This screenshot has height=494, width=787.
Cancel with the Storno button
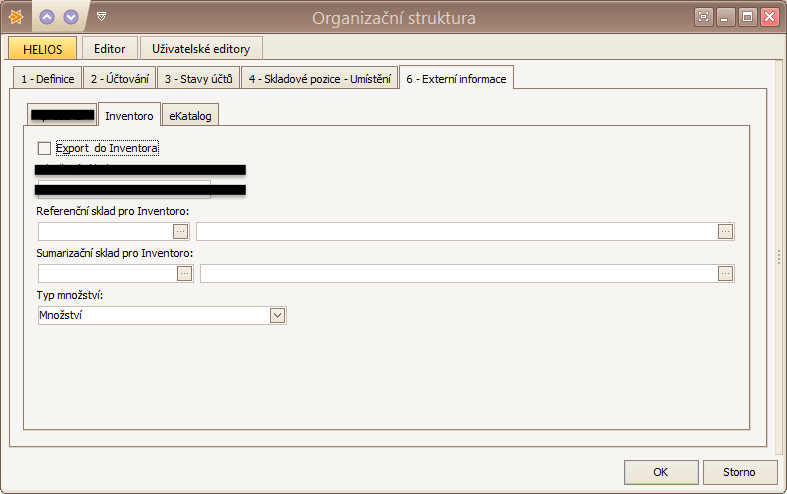(x=741, y=472)
